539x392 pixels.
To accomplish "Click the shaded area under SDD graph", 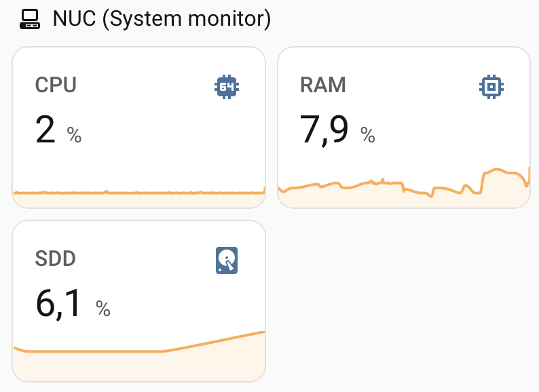I will [x=136, y=367].
